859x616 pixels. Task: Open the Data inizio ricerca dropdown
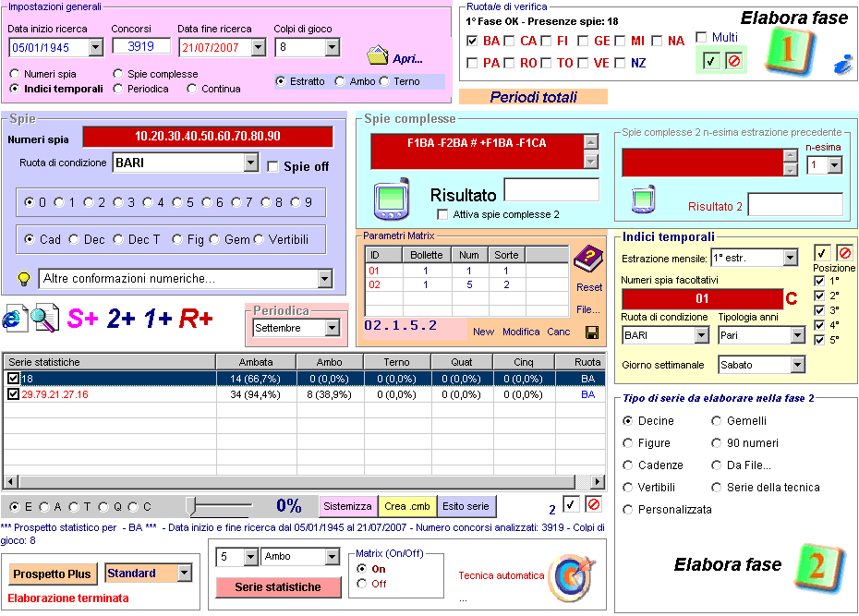(95, 48)
